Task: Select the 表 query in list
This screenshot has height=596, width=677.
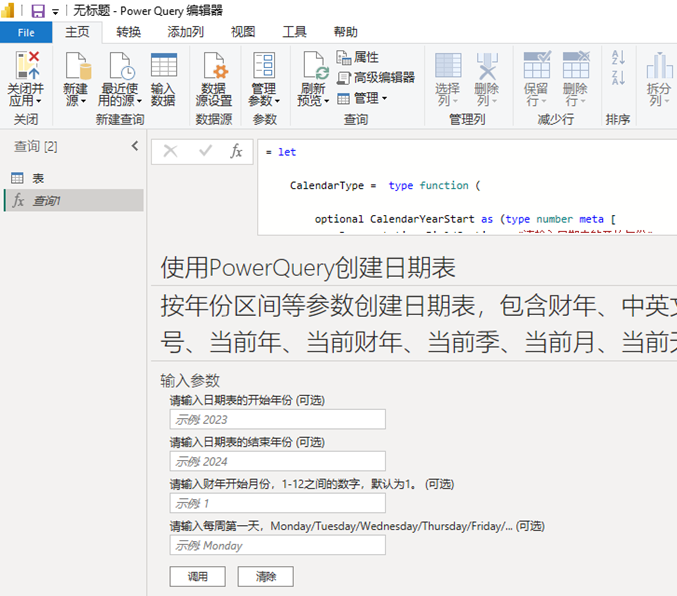Action: [73, 178]
